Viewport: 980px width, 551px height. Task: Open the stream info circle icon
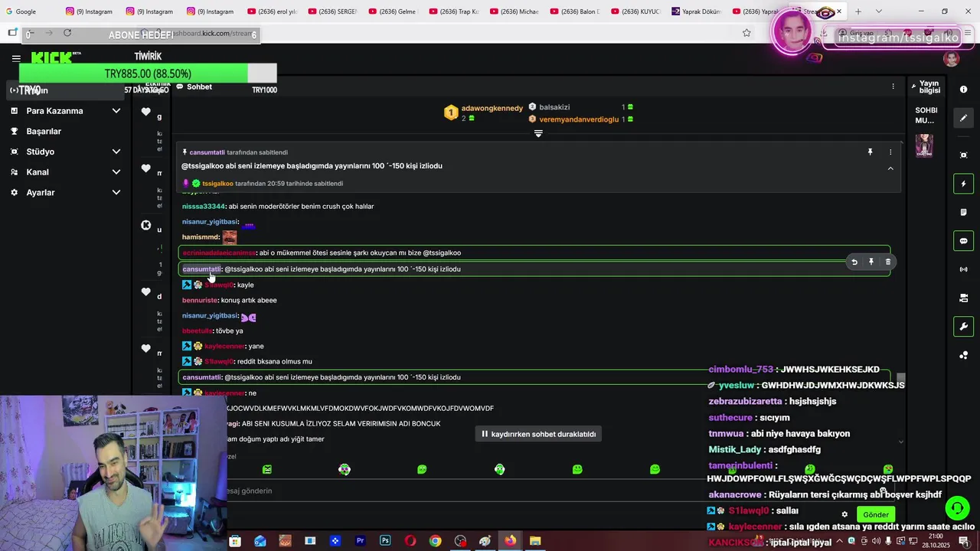[x=963, y=90]
